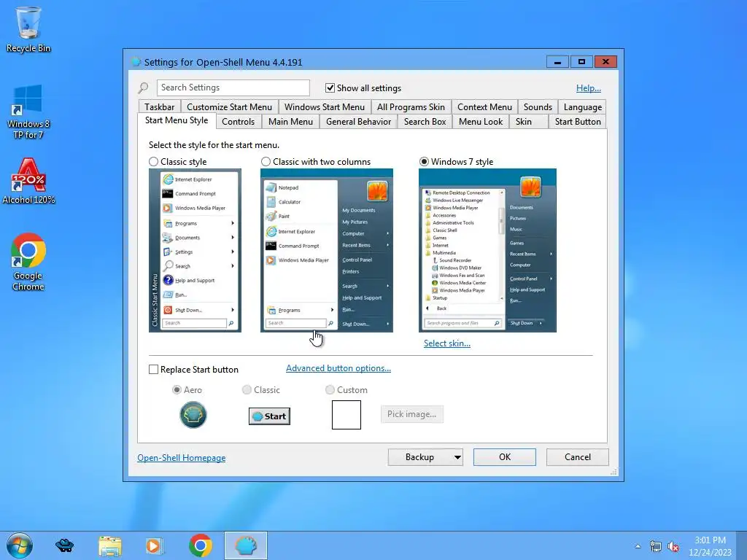747x560 pixels.
Task: Open the Backup dropdown arrow
Action: pyautogui.click(x=457, y=457)
